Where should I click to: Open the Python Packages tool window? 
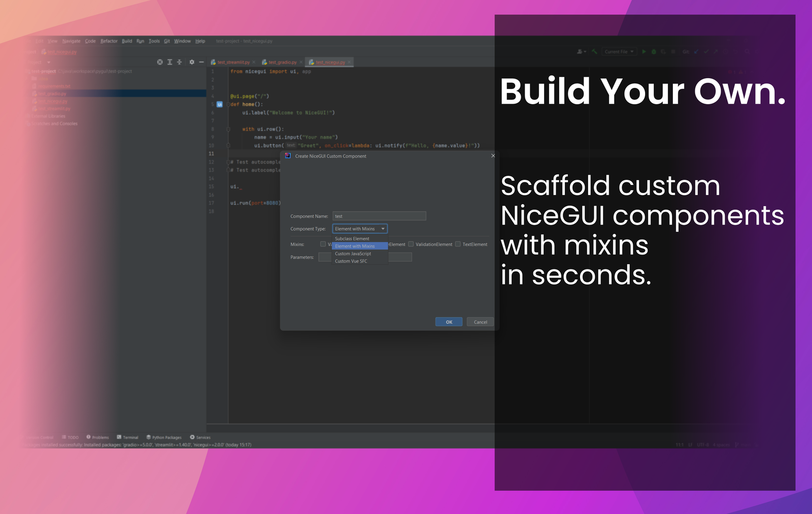click(163, 437)
